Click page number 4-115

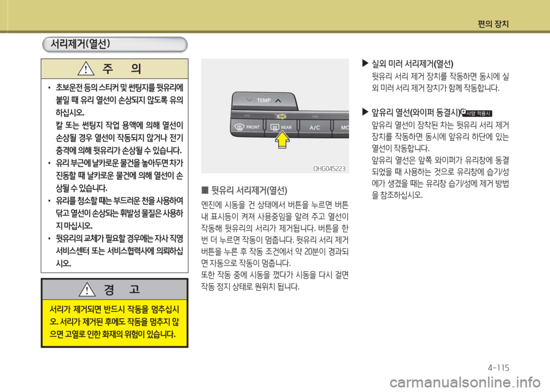pos(497,366)
